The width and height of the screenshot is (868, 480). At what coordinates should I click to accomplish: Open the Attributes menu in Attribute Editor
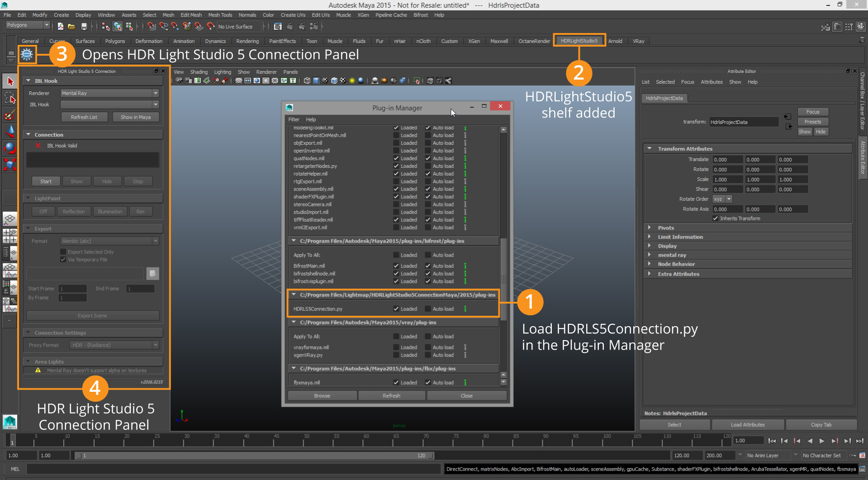click(x=711, y=82)
